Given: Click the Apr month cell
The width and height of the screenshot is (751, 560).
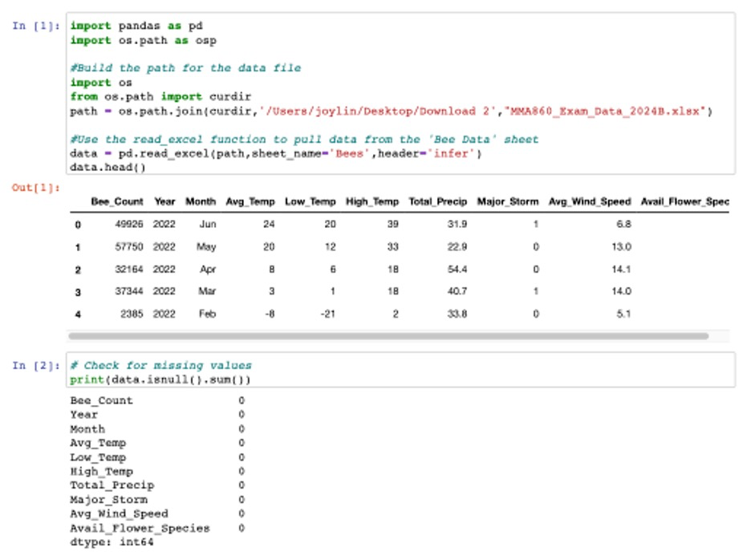Looking at the screenshot, I should coord(208,270).
